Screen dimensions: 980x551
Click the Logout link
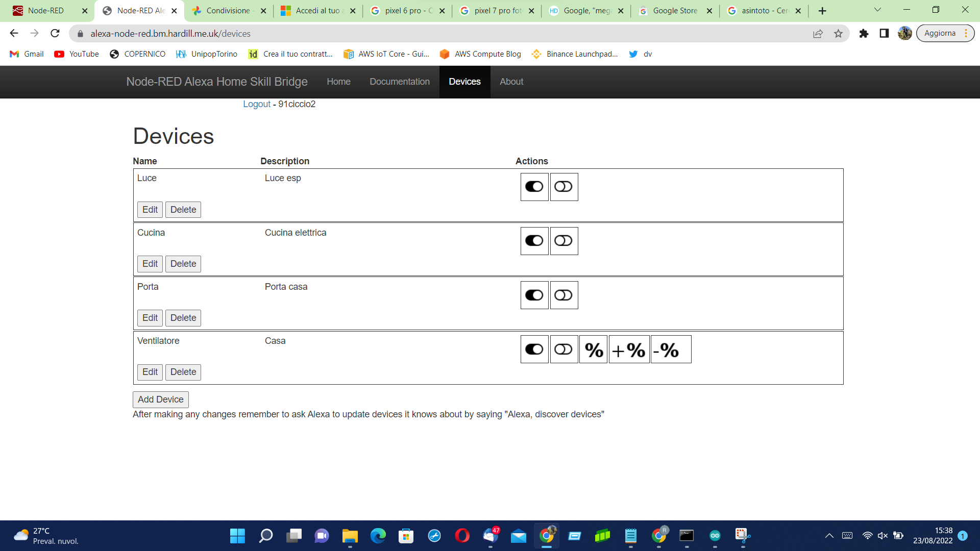point(256,104)
